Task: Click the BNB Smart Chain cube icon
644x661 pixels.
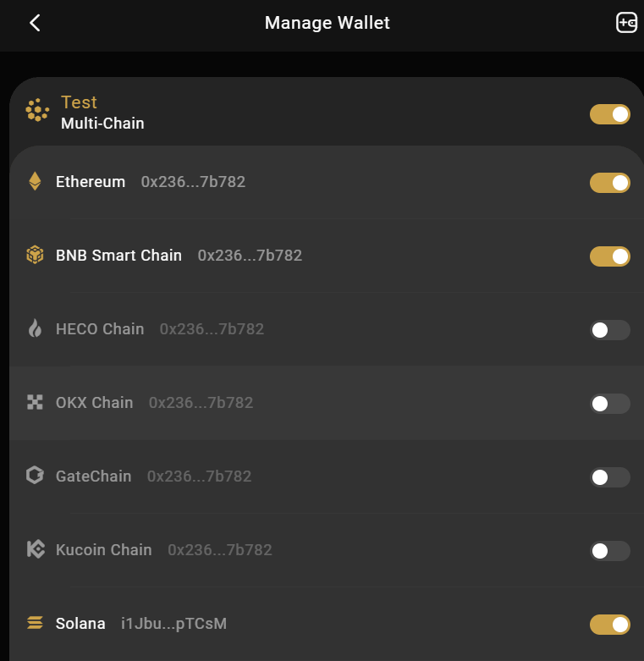Action: tap(35, 255)
